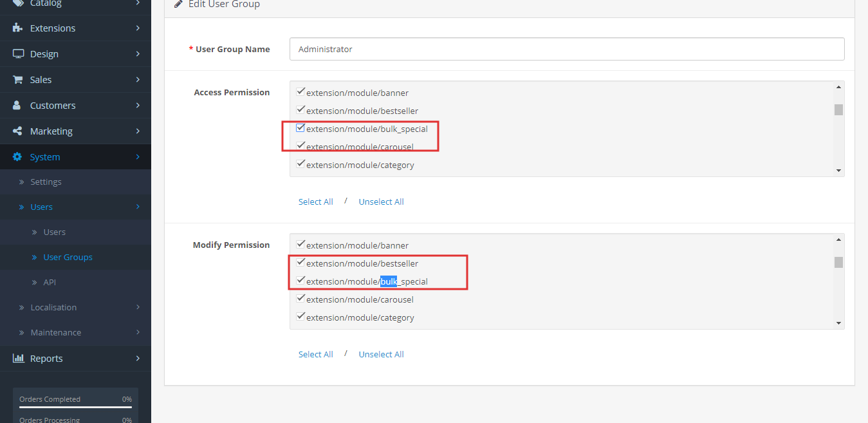Uncheck Modify extension/module/banner
The width and height of the screenshot is (868, 423).
300,244
